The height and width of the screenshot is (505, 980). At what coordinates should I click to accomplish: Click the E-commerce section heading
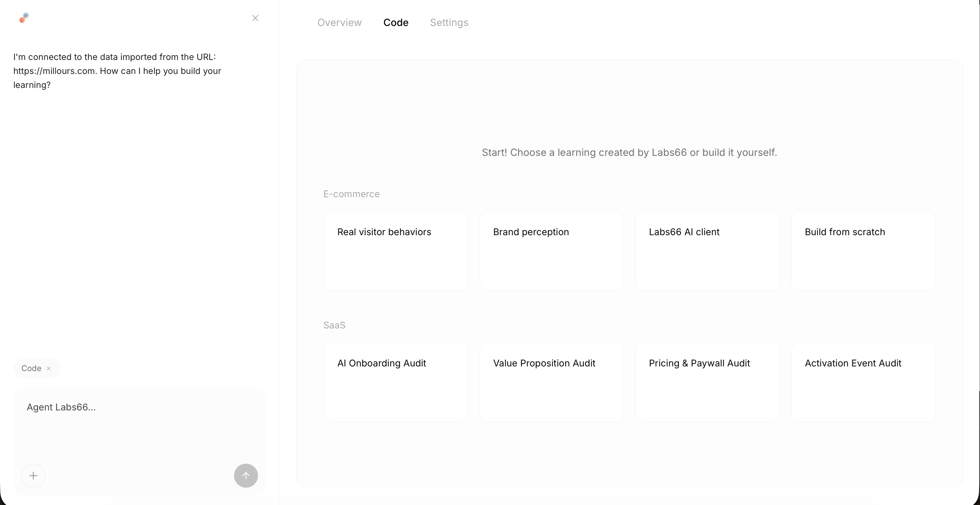[351, 194]
